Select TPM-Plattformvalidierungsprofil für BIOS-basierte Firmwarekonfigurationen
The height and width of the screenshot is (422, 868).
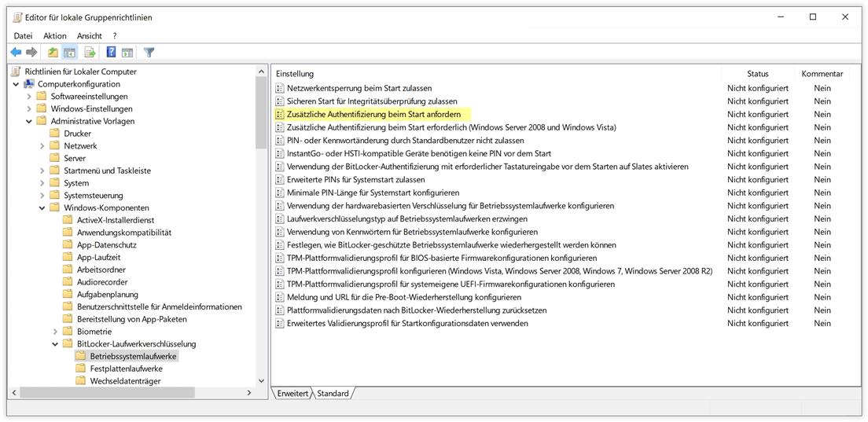[442, 258]
